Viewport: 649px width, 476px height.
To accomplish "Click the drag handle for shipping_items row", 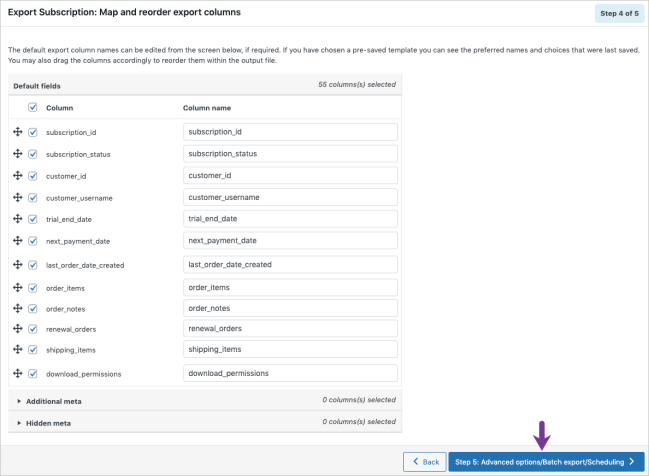I will point(18,350).
